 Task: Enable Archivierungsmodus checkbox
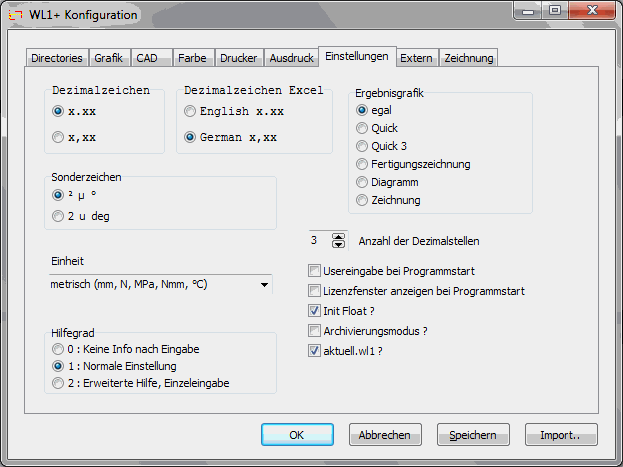click(315, 331)
